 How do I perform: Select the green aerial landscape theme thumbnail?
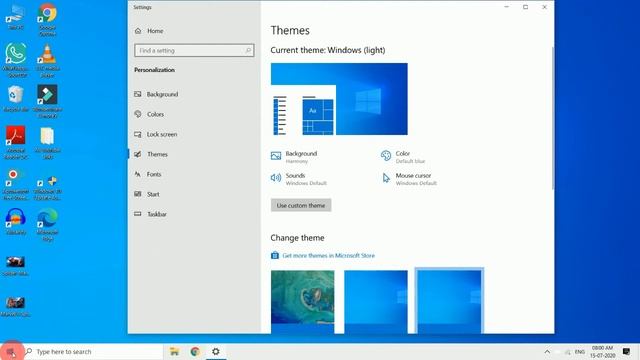302,302
